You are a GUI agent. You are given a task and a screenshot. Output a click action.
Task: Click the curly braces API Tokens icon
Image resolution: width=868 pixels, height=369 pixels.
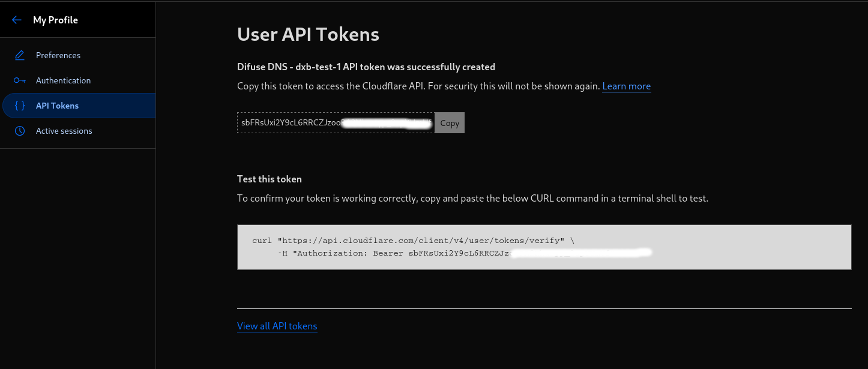click(x=20, y=106)
